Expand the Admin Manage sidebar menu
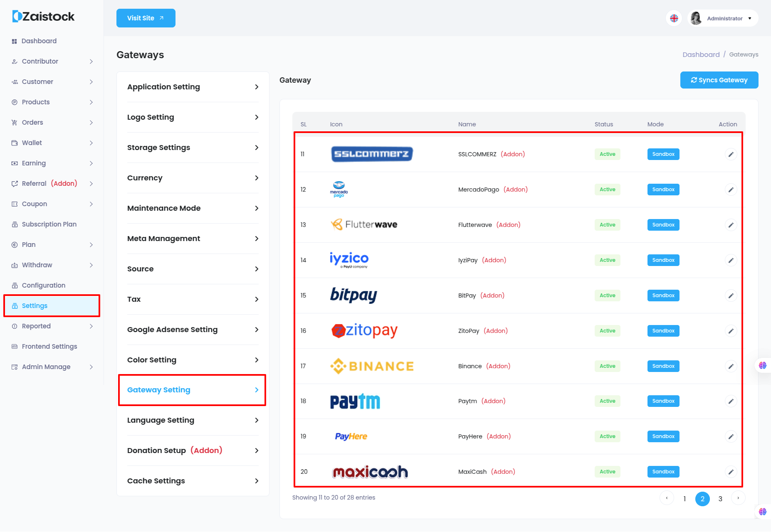The image size is (771, 532). point(52,367)
